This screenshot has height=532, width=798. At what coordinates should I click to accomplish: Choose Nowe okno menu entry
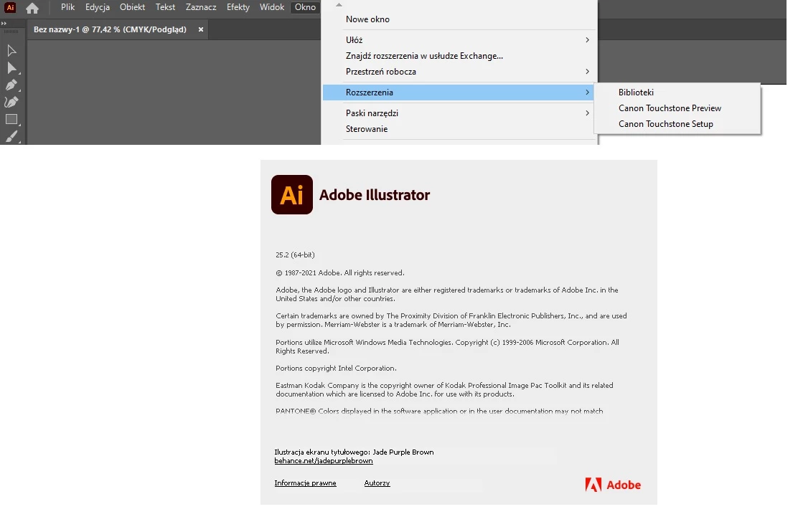459,19
